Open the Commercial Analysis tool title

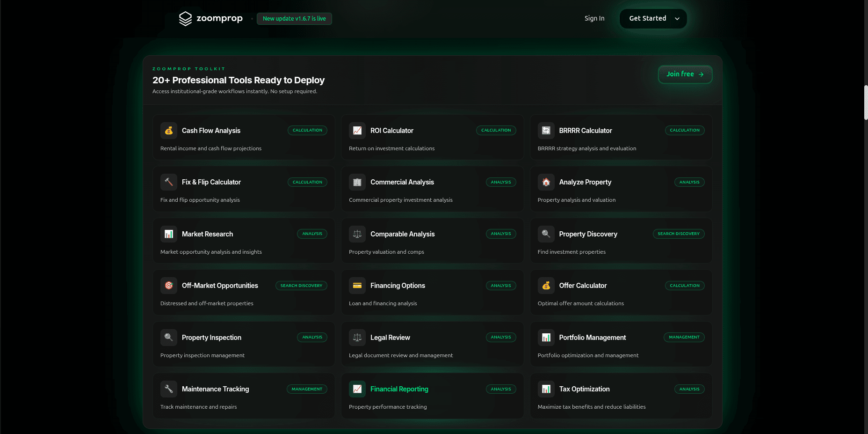click(x=402, y=182)
